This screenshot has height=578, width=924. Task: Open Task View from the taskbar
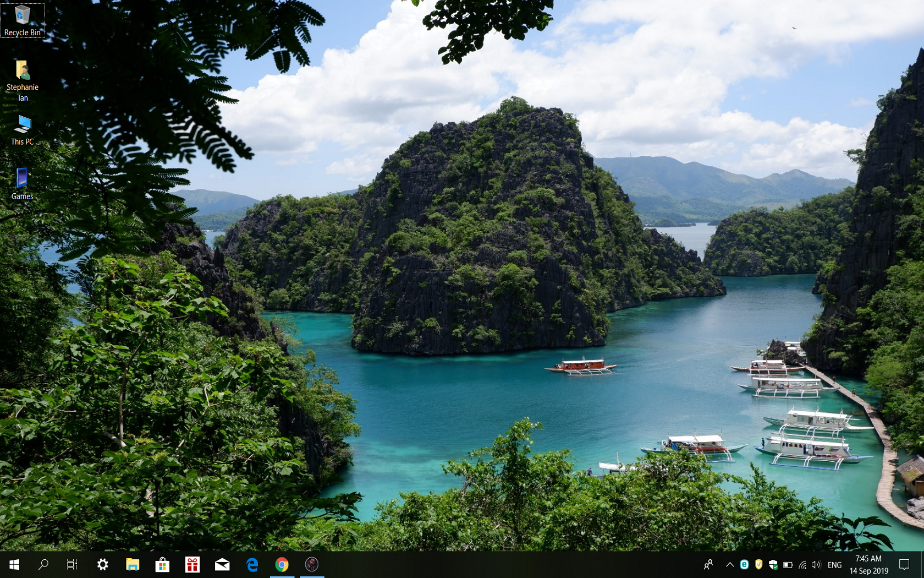[72, 564]
